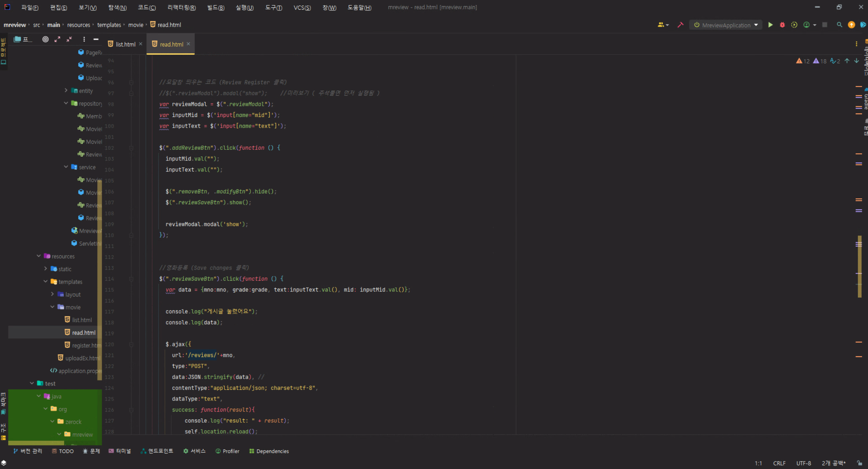Expand the entity package folder

click(66, 91)
